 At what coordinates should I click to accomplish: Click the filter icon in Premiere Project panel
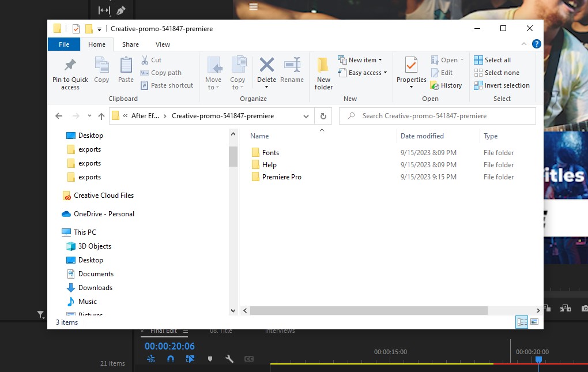[x=40, y=315]
